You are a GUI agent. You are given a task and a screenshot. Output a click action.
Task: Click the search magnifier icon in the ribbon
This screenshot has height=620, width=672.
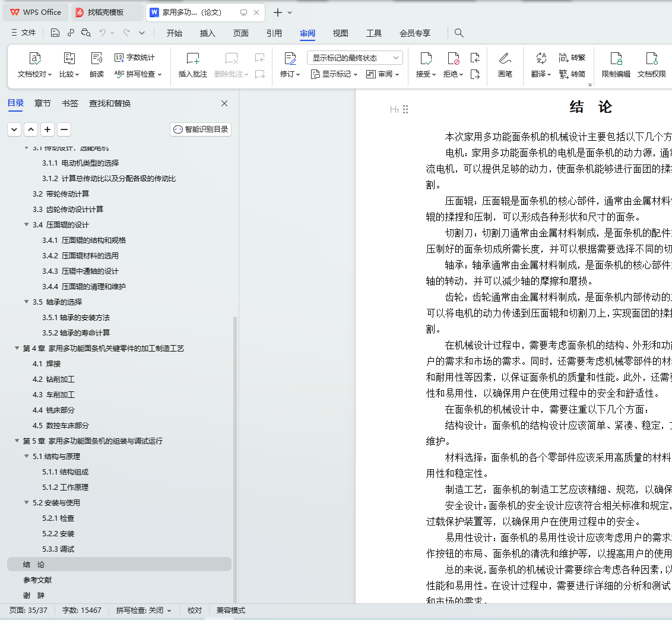tap(459, 33)
